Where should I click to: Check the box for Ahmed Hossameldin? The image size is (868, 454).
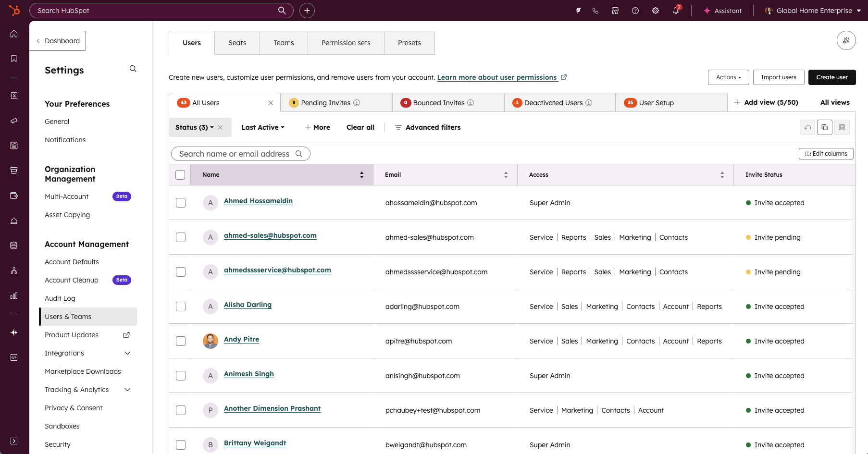[181, 203]
